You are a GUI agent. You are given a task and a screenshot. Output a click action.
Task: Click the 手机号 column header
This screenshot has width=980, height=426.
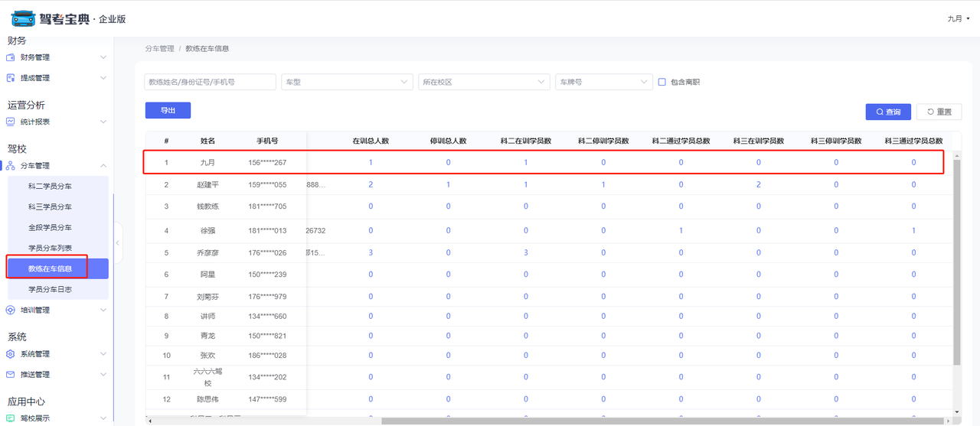click(267, 141)
